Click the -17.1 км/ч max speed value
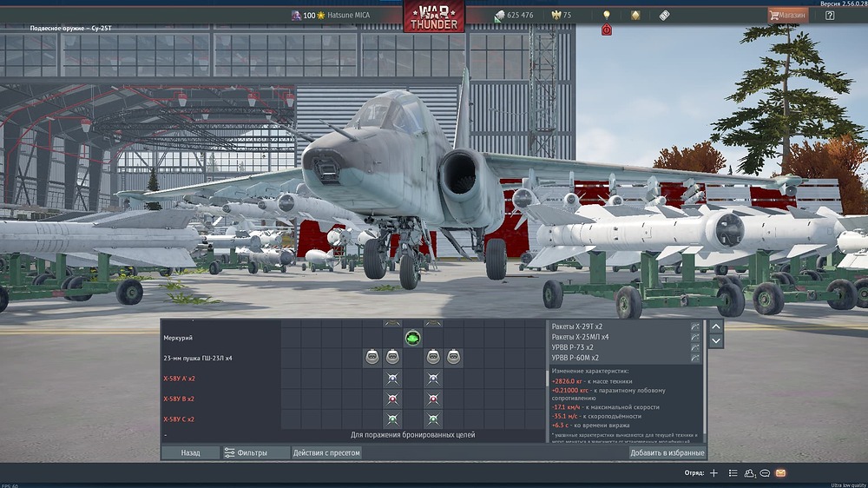The image size is (868, 488). [x=565, y=407]
